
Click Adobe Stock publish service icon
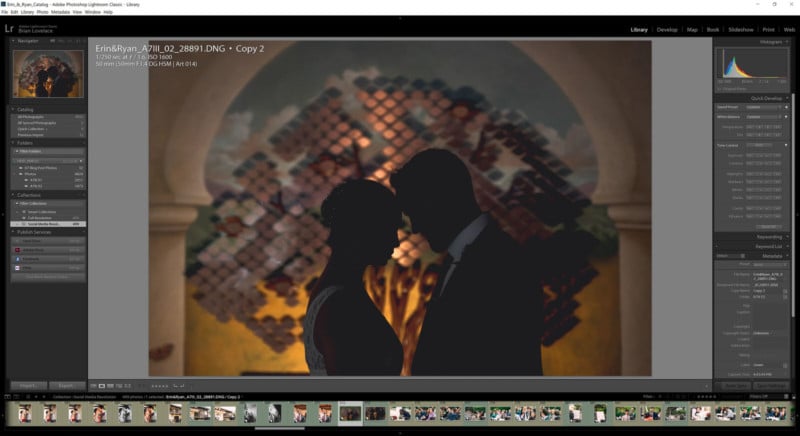pyautogui.click(x=17, y=250)
